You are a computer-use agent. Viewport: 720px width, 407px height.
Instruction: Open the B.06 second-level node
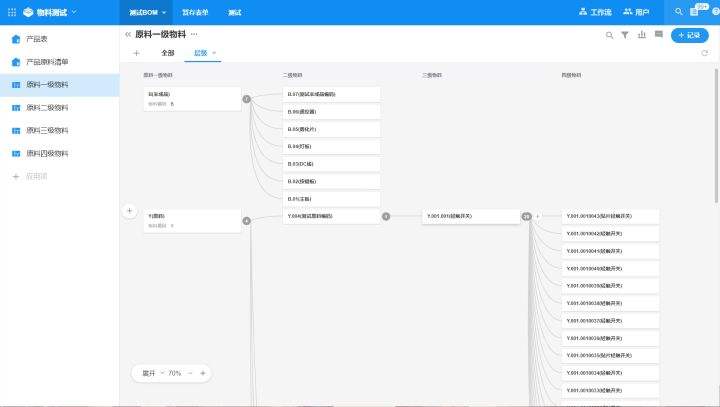[332, 112]
